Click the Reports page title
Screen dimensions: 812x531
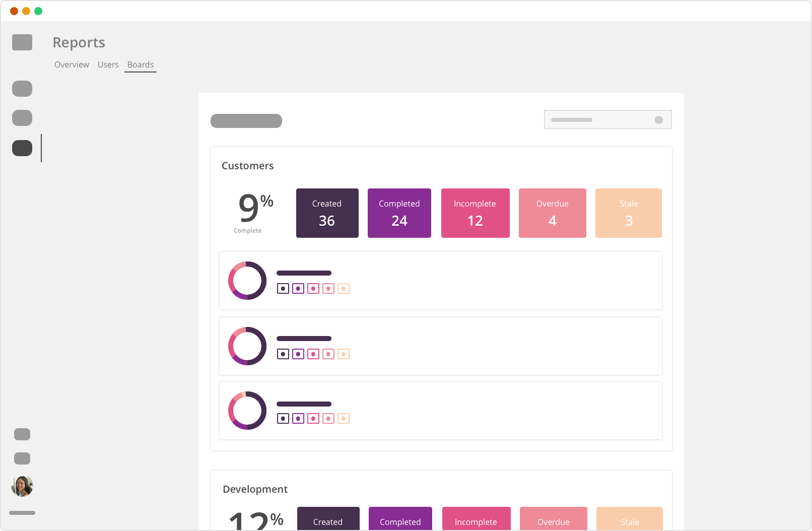(79, 42)
